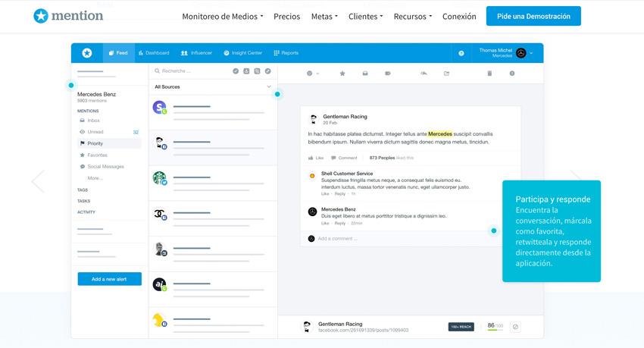This screenshot has width=644, height=348.
Task: Click the star favorite icon in mention toolbar
Action: [342, 74]
